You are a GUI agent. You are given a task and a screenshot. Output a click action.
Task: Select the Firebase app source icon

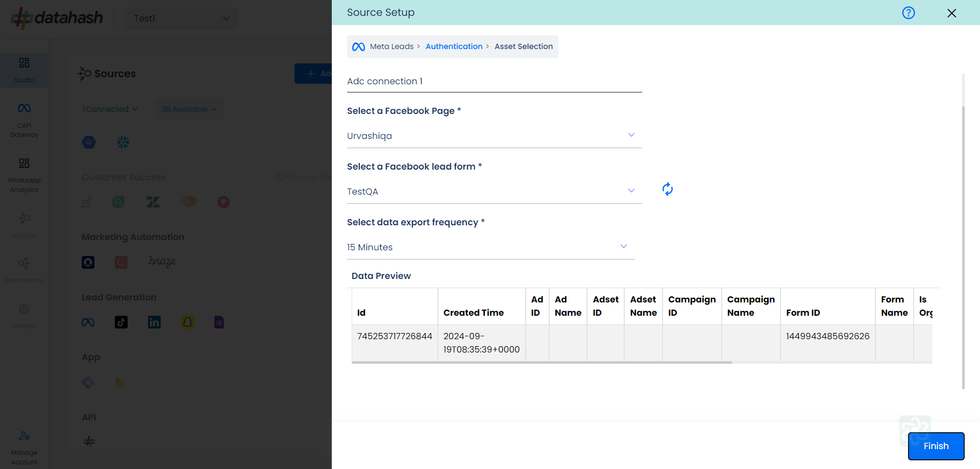[119, 382]
